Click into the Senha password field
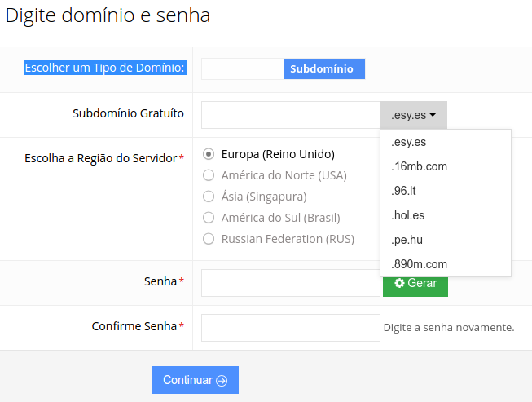This screenshot has width=532, height=402. [290, 283]
